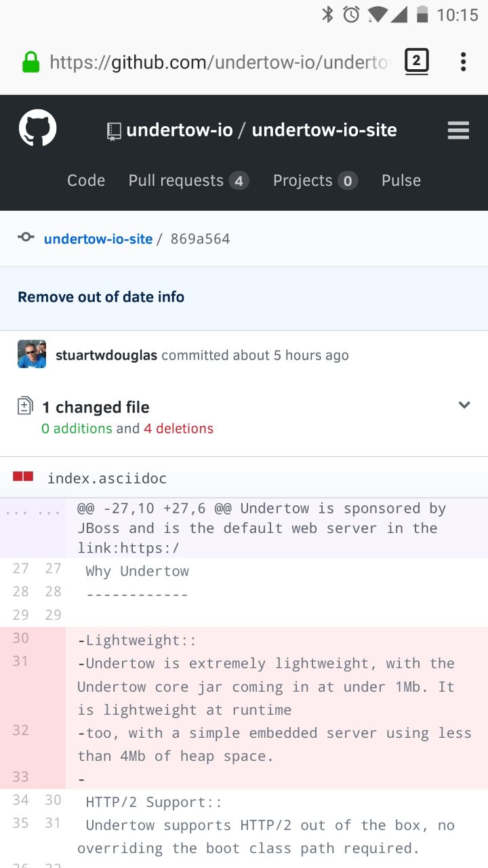Image resolution: width=488 pixels, height=868 pixels.
Task: Expand the changed files chevron
Action: (x=464, y=405)
